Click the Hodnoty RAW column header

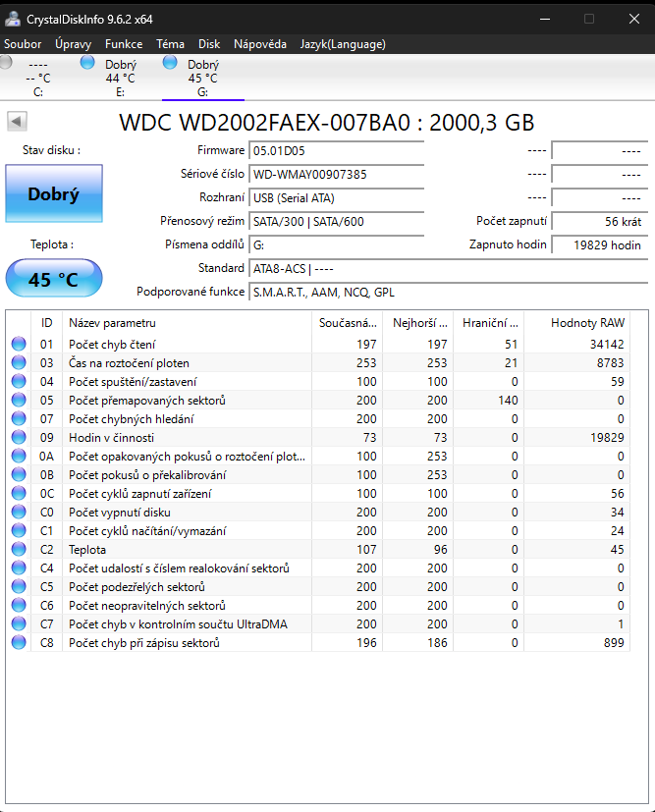click(x=577, y=323)
